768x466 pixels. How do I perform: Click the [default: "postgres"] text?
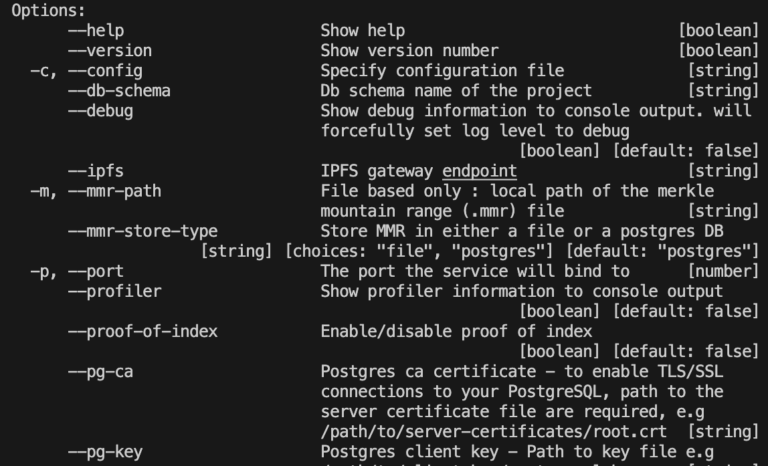point(663,251)
